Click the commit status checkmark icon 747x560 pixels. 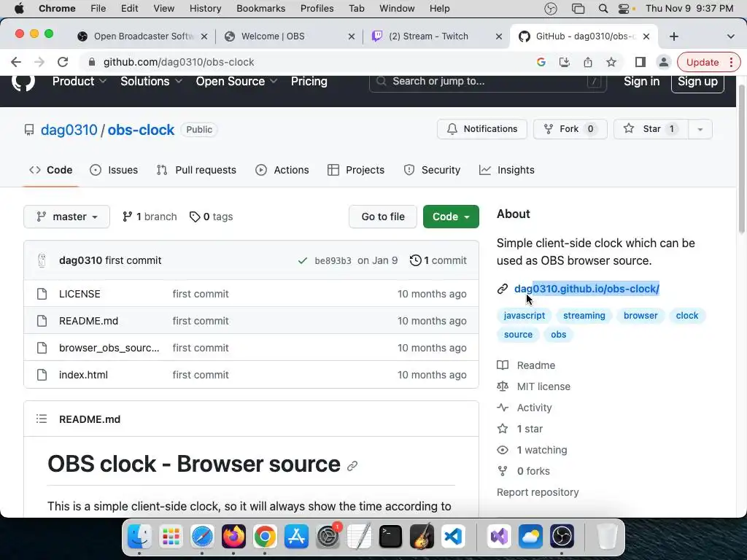302,260
